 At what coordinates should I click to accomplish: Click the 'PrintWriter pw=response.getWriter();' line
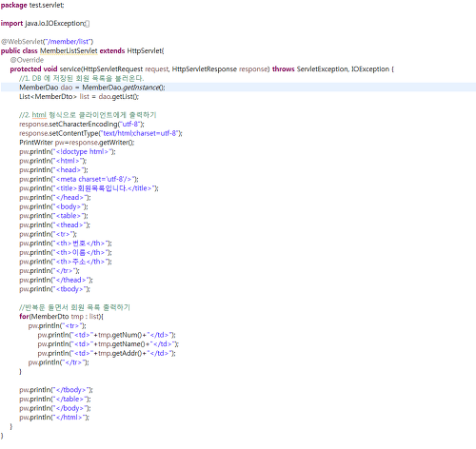tap(77, 143)
